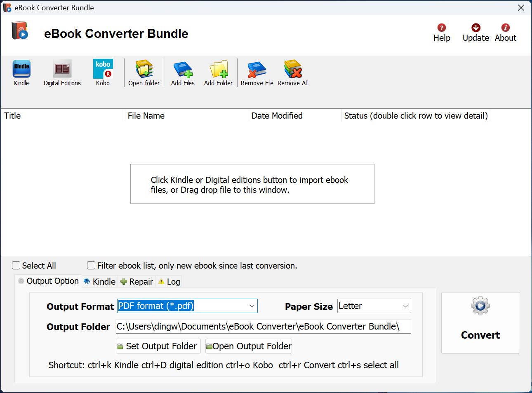Image resolution: width=532 pixels, height=393 pixels.
Task: Toggle the filter new ebooks checkbox
Action: (91, 266)
